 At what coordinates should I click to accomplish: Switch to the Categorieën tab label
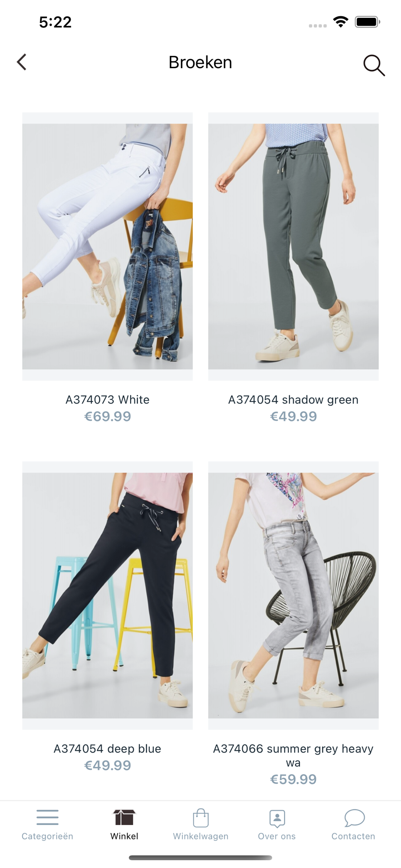point(47,836)
